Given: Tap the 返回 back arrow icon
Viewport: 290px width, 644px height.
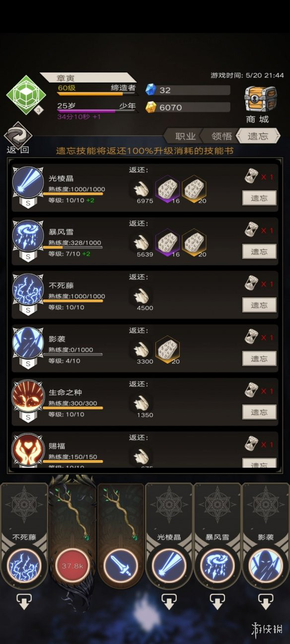Looking at the screenshot, I should [x=18, y=135].
